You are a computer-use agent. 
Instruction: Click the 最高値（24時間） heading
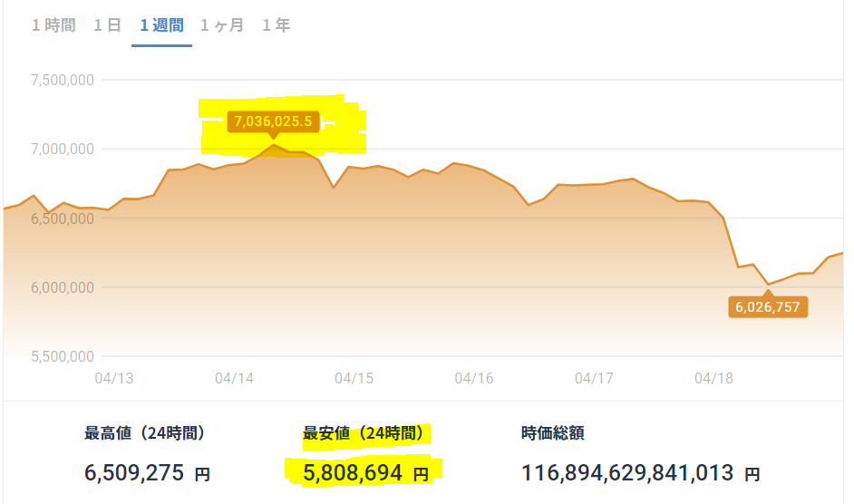[144, 433]
